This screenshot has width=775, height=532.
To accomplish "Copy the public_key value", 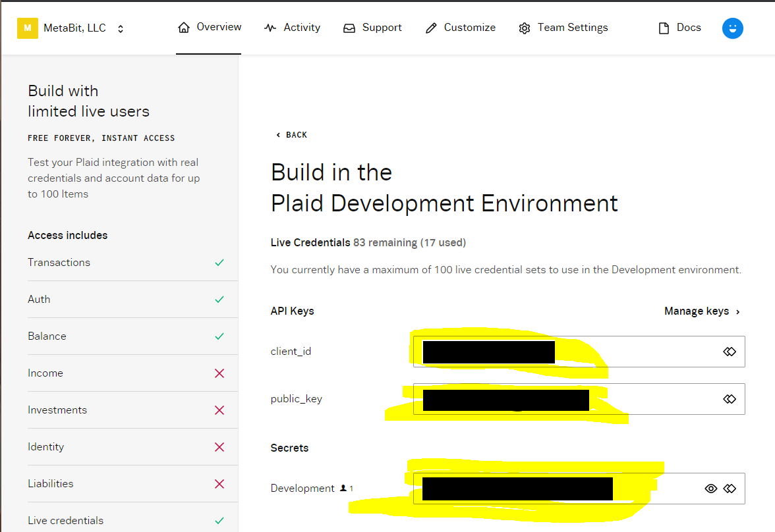I will point(730,399).
